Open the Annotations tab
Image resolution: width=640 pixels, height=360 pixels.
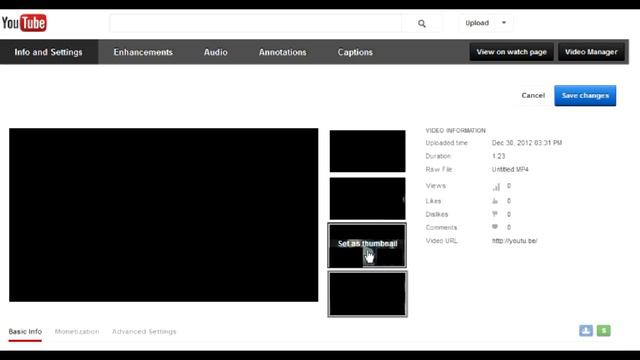282,52
